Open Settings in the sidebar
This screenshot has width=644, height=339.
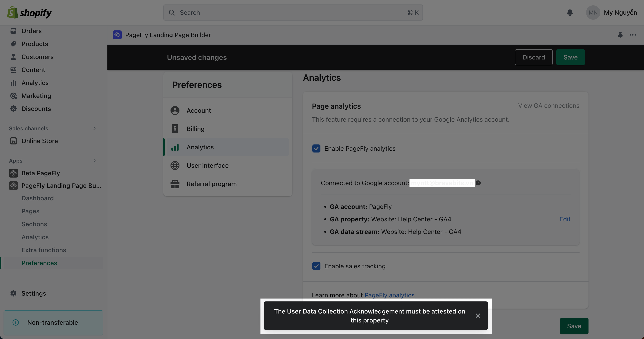[34, 293]
